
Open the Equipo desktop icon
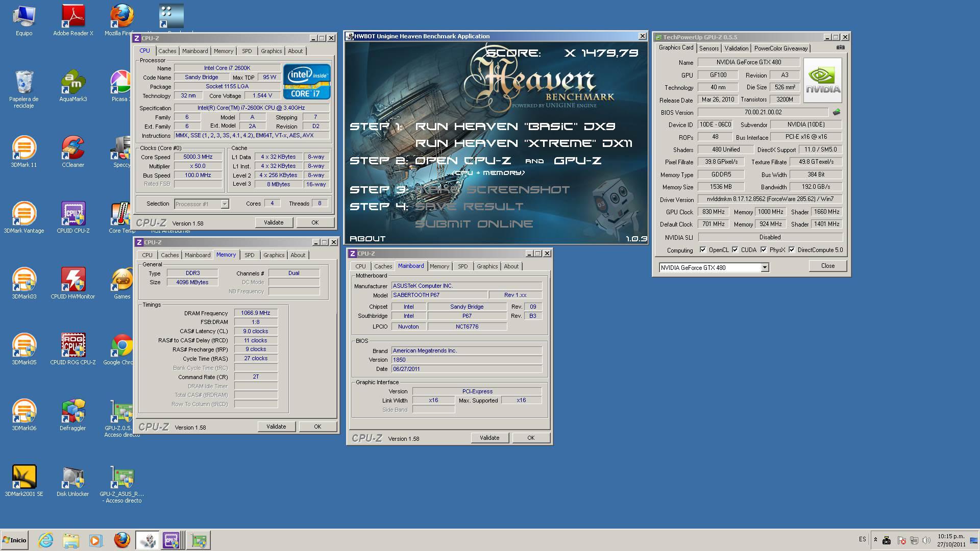click(x=24, y=20)
